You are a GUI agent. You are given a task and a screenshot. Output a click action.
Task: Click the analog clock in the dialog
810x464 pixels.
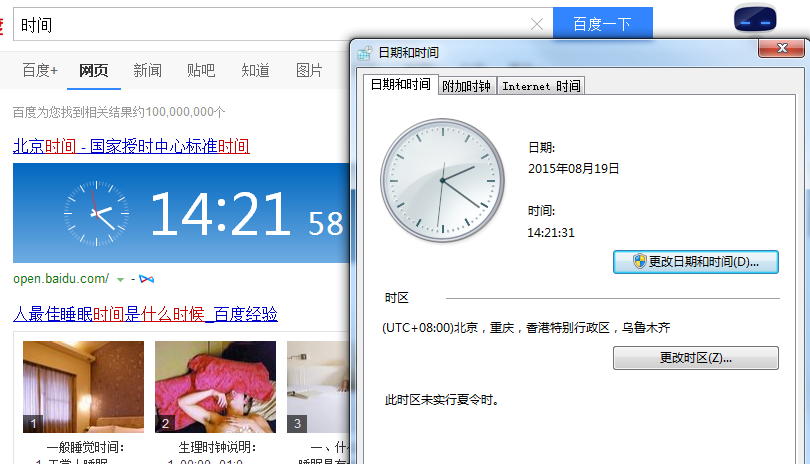pyautogui.click(x=442, y=180)
